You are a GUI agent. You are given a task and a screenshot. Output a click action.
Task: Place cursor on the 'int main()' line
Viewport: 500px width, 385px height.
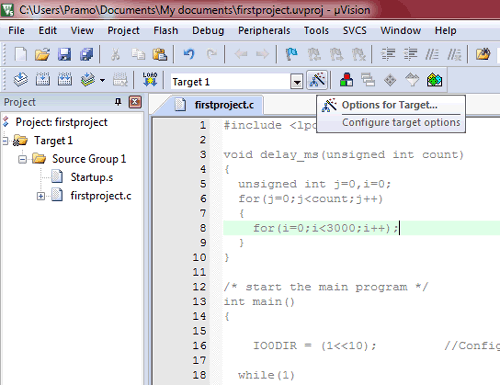click(259, 302)
